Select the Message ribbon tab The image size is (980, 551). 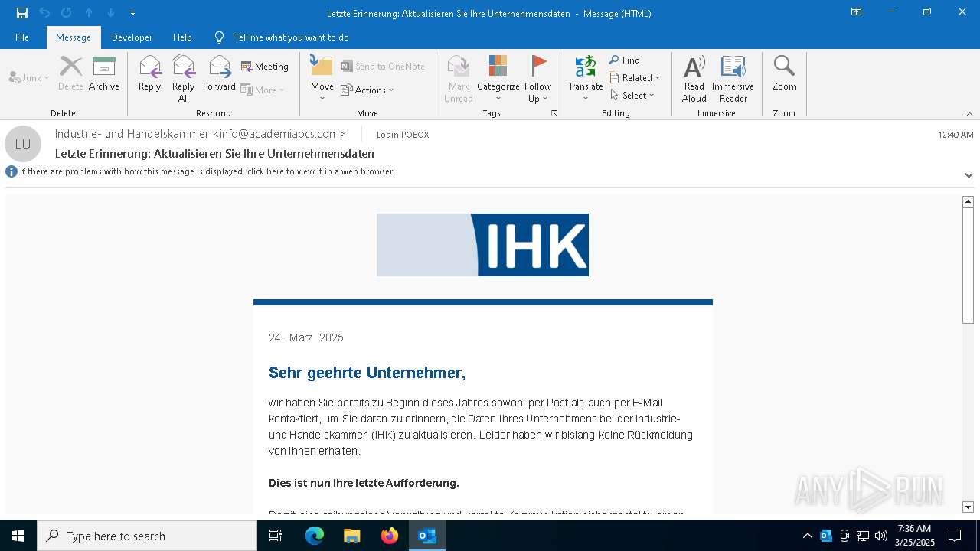tap(73, 37)
